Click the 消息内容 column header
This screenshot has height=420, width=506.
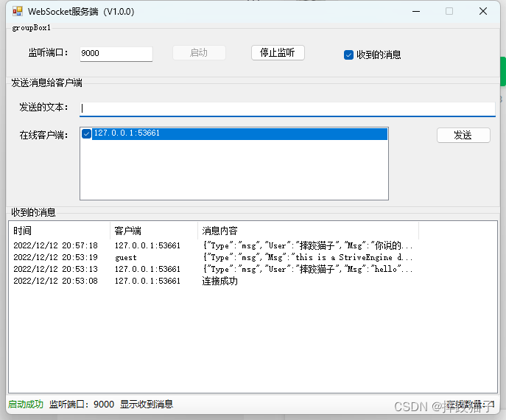(x=308, y=231)
